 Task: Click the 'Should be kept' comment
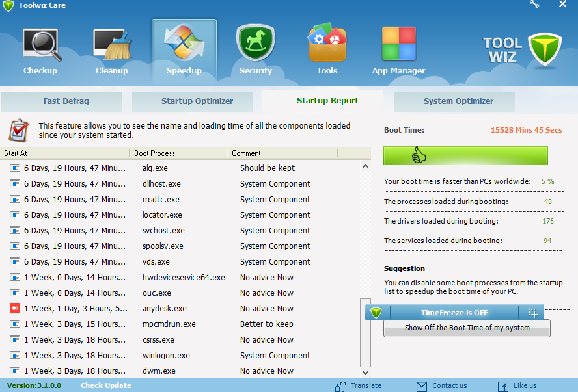pyautogui.click(x=268, y=168)
